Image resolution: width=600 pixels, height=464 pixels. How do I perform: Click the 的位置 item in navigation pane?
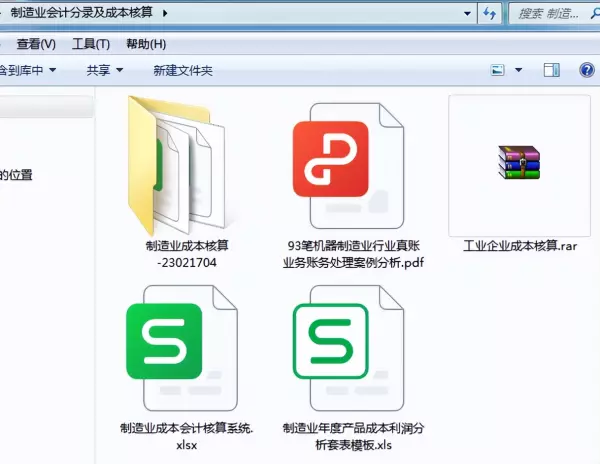16,175
